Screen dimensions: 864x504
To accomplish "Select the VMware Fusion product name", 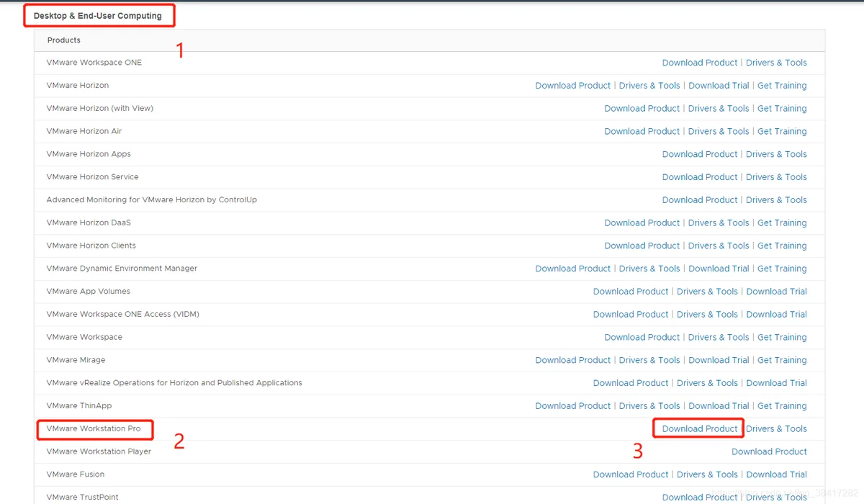I will pos(76,474).
